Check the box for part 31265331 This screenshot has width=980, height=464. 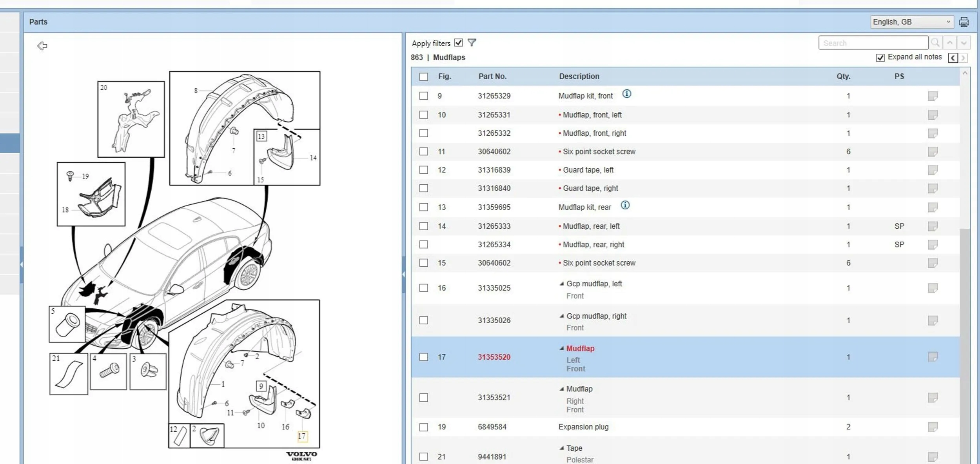(x=423, y=115)
